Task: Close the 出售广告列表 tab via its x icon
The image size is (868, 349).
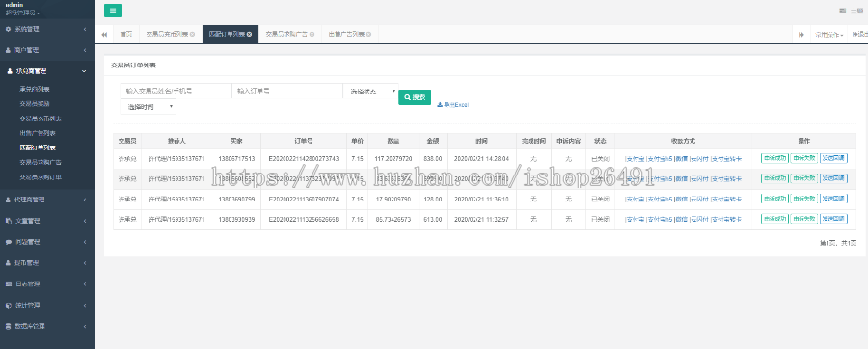Action: [x=368, y=35]
